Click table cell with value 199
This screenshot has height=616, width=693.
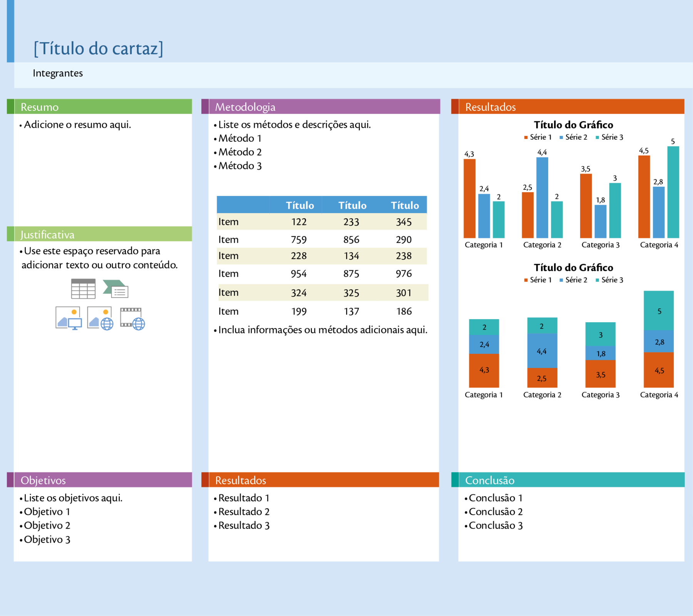click(x=299, y=311)
